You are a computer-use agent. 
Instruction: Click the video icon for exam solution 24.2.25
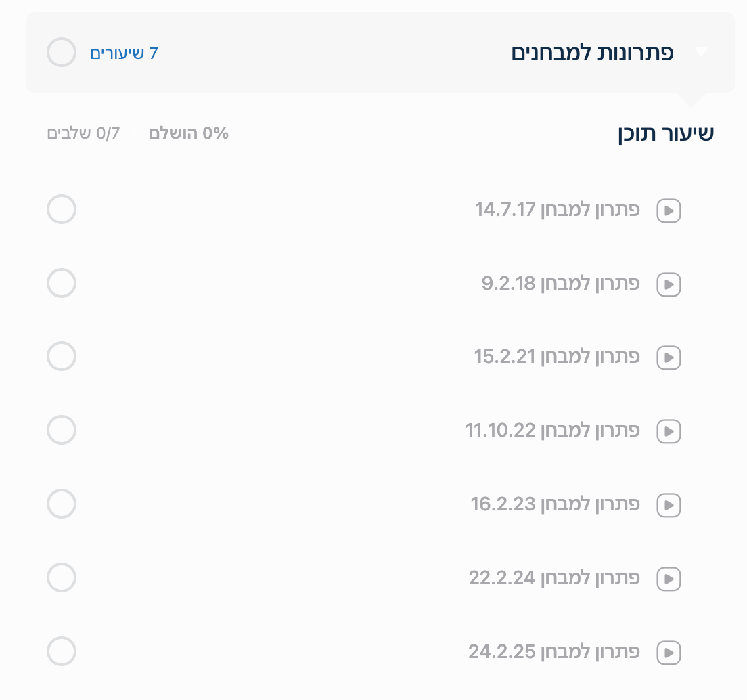click(669, 653)
